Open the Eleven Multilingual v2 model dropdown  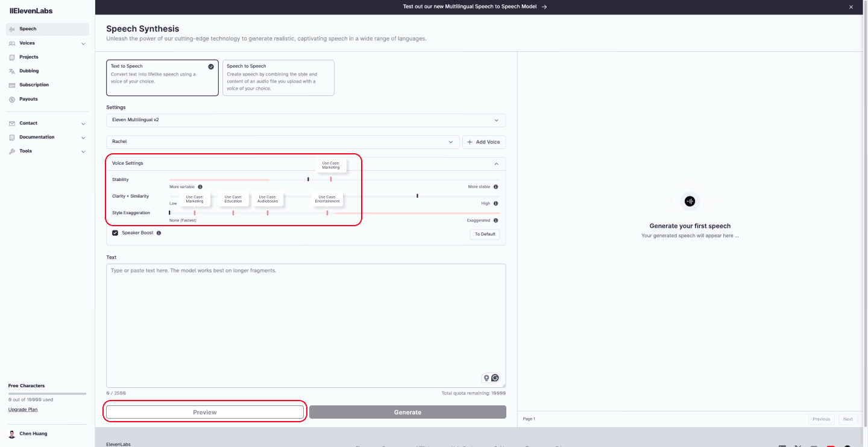pos(306,120)
